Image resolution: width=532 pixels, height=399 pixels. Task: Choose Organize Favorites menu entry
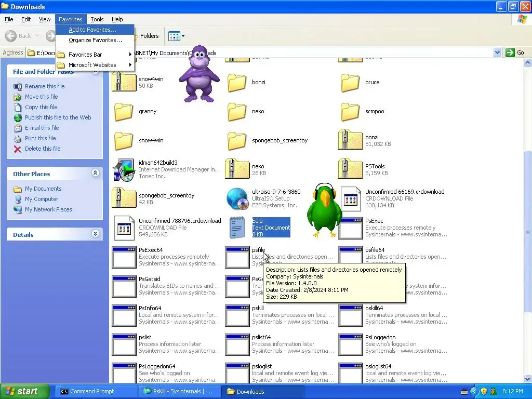click(x=95, y=40)
